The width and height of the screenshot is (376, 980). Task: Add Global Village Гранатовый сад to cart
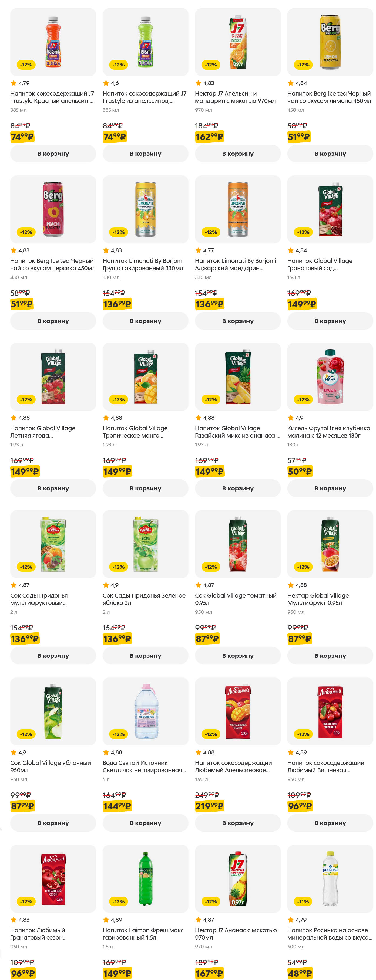tap(330, 321)
